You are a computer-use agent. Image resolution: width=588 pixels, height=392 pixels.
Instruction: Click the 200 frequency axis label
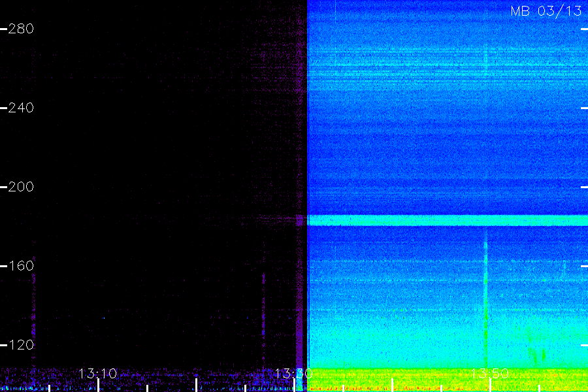[21, 187]
